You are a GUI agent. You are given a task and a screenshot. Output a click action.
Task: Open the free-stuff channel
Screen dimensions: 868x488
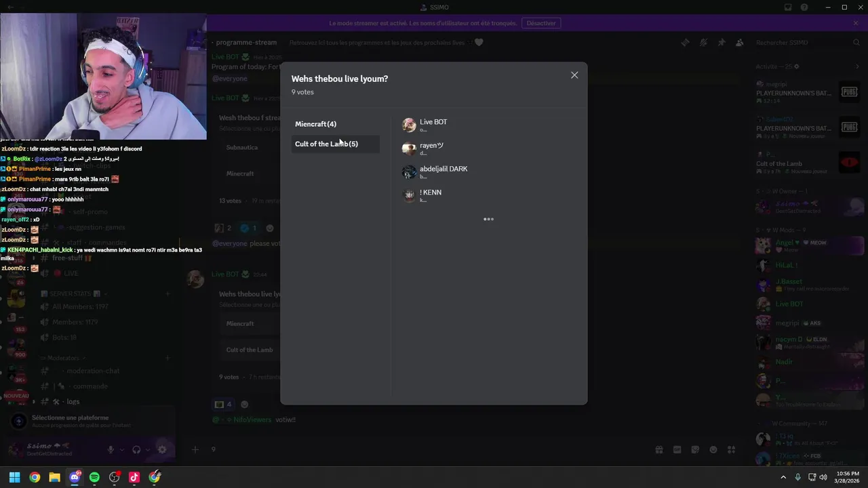tap(68, 258)
